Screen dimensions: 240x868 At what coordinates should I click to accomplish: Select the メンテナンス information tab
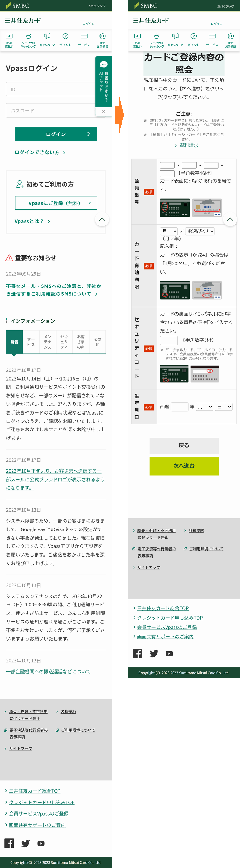48,342
